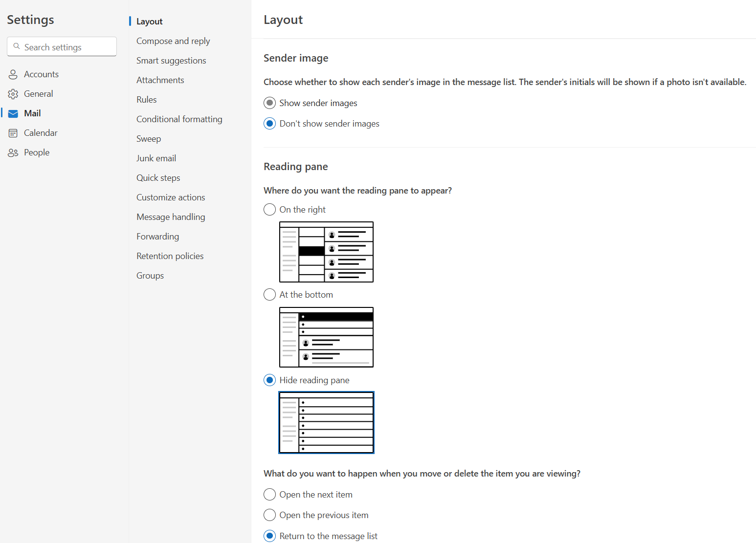The image size is (756, 543).
Task: Click the right-side reading pane preview image
Action: point(326,252)
